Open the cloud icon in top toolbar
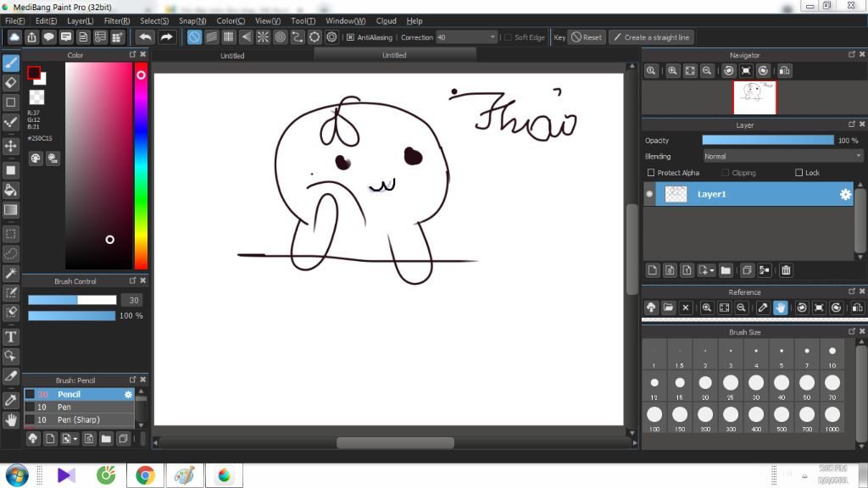 [14, 37]
